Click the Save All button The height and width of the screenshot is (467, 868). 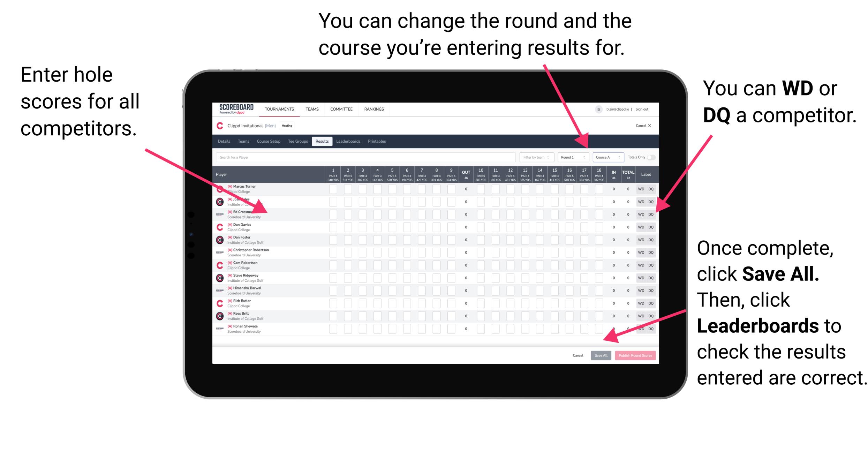600,355
